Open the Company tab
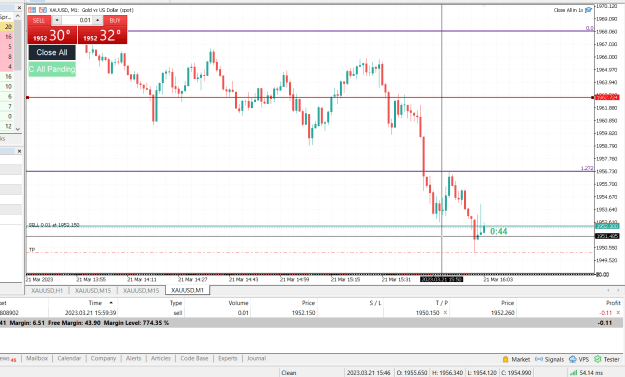The width and height of the screenshot is (625, 377). click(x=103, y=359)
